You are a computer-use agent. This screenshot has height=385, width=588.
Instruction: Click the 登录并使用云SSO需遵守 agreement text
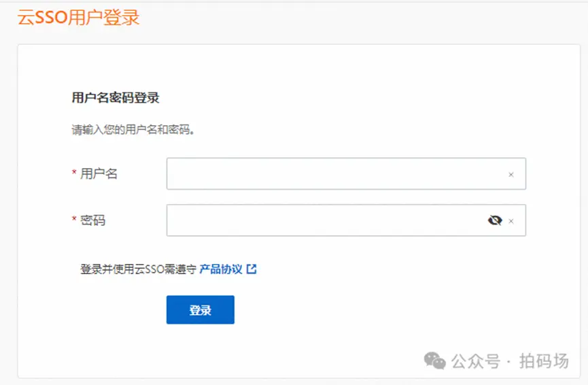(138, 269)
